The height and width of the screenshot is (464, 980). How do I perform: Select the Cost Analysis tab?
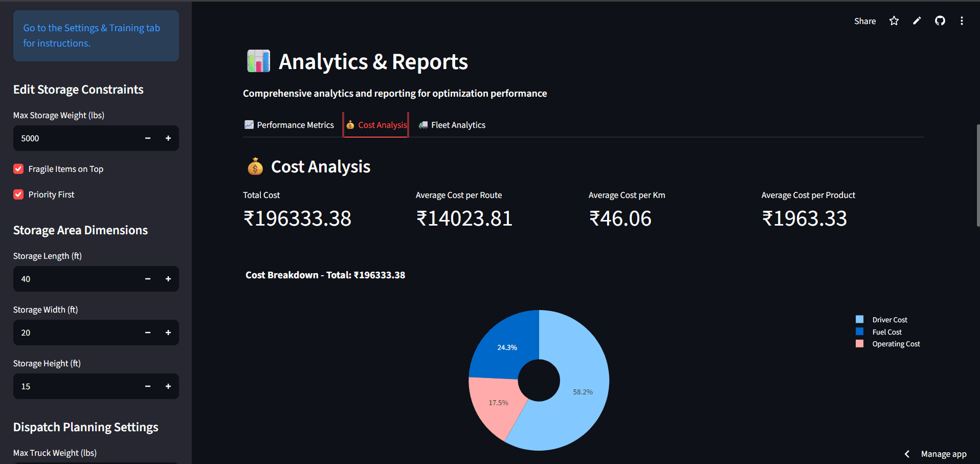tap(376, 125)
